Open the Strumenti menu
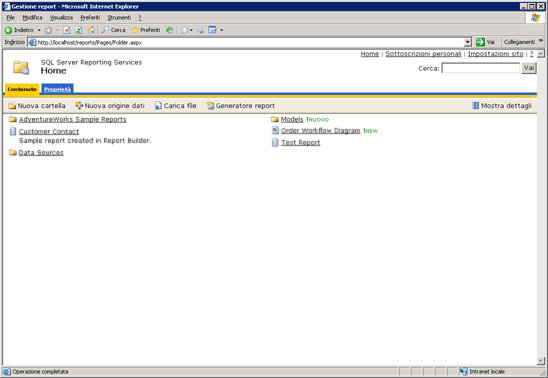The image size is (548, 378). (x=119, y=17)
